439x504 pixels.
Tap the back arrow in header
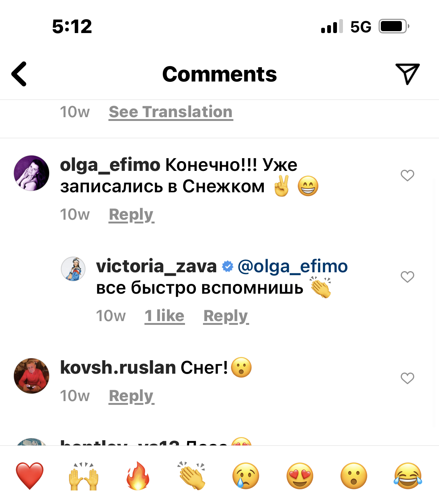pos(20,74)
